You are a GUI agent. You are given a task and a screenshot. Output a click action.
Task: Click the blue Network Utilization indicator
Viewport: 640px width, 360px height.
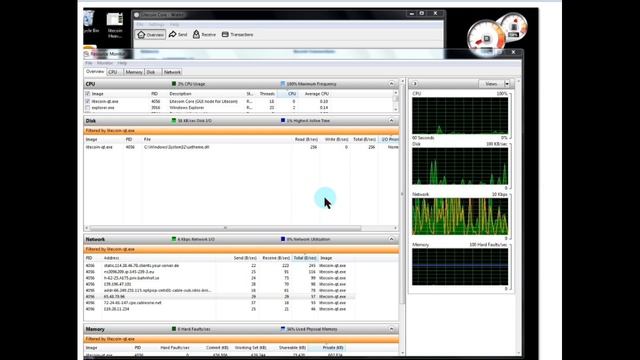pos(283,239)
